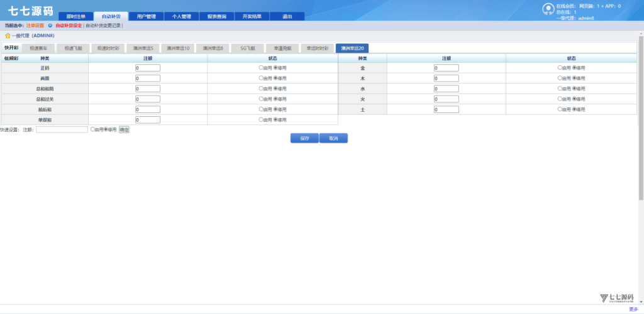Click the round arrow icon before 自动补货设定

pyautogui.click(x=50, y=25)
